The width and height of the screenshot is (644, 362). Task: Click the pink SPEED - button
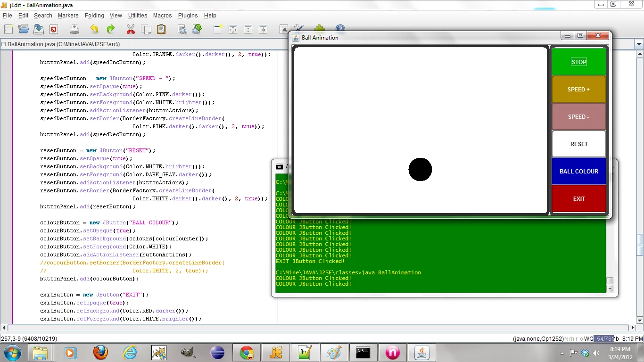coord(579,116)
